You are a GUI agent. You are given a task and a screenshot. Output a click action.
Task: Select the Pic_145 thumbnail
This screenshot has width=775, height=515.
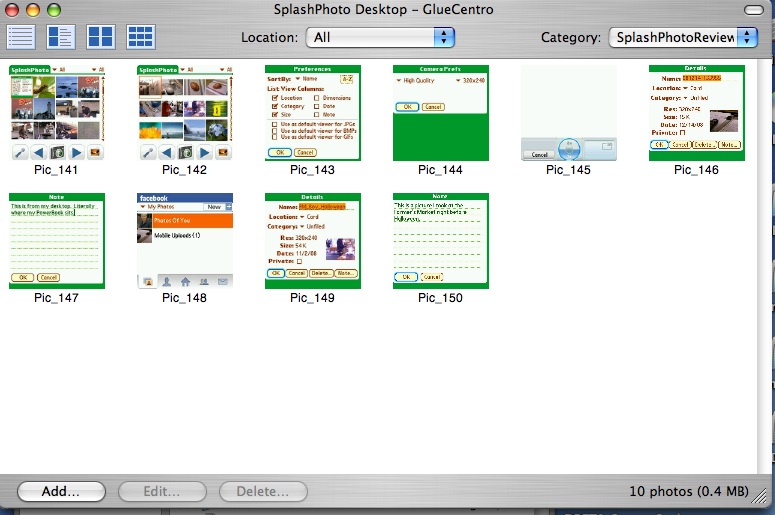[568, 112]
